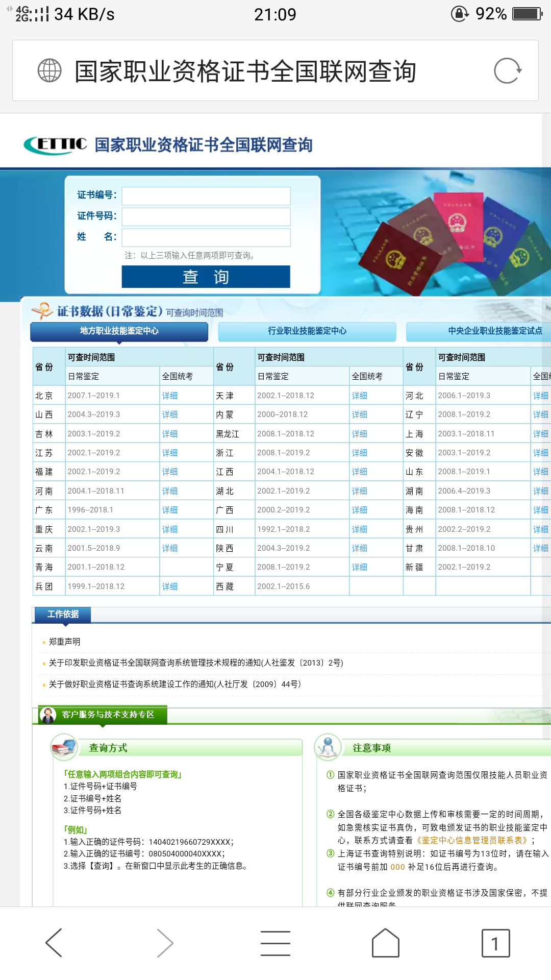
Task: Click the 湖南 province cell
Action: [419, 491]
